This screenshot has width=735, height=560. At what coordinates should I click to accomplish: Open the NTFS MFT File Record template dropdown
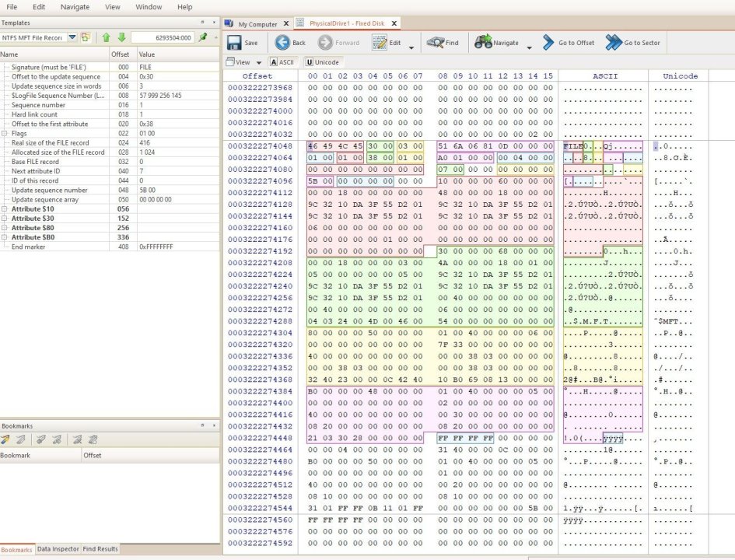[72, 37]
